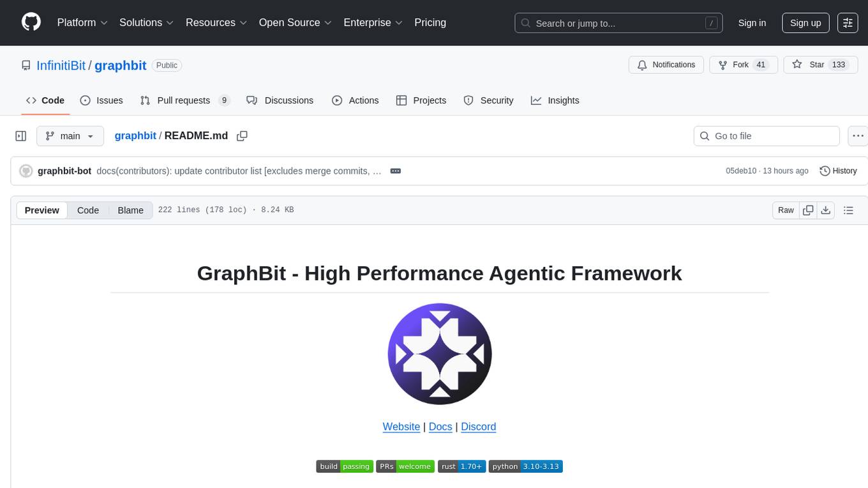This screenshot has width=868, height=488.
Task: Focus the Search or jump to field
Action: point(618,23)
